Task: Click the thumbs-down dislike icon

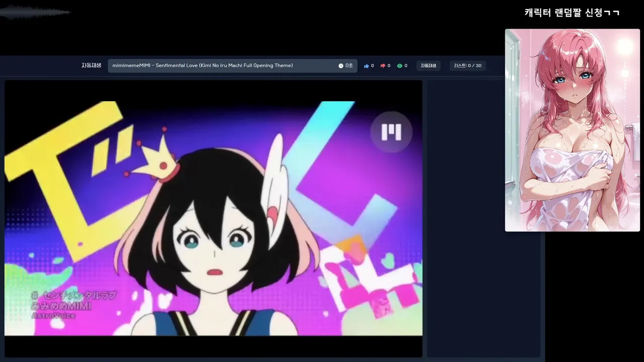Action: [x=383, y=66]
